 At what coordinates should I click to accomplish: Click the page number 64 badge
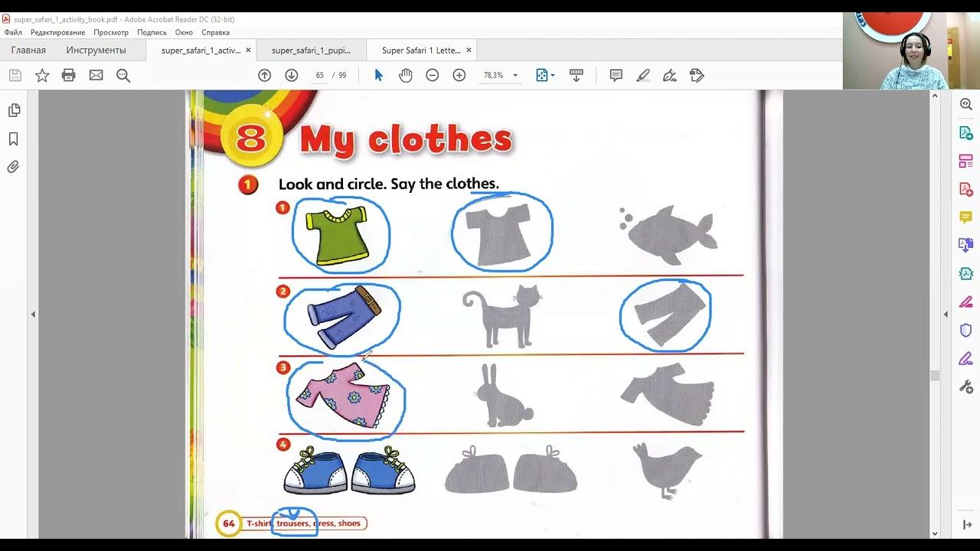(x=228, y=523)
